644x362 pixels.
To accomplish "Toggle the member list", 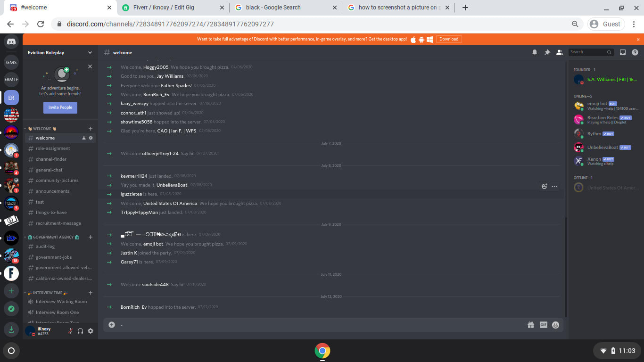I will click(559, 52).
